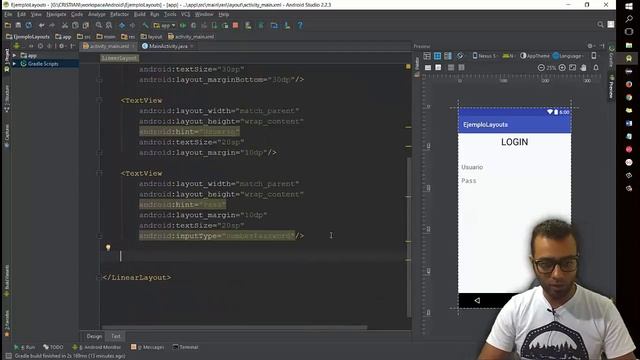
Task: Open the Messages tool window
Action: (147, 347)
